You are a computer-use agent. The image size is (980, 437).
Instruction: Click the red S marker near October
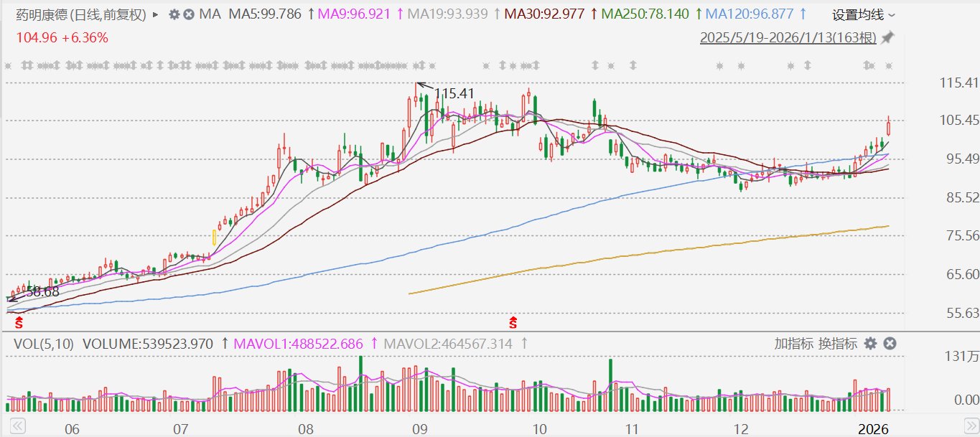513,321
